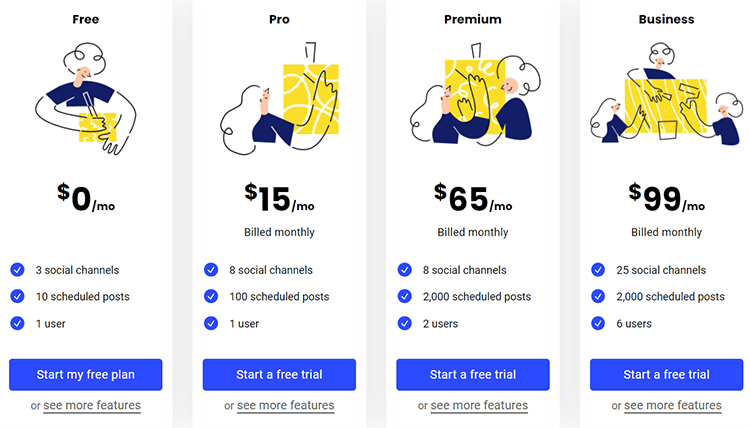
Task: Show see more features under Business plan
Action: pyautogui.click(x=672, y=406)
